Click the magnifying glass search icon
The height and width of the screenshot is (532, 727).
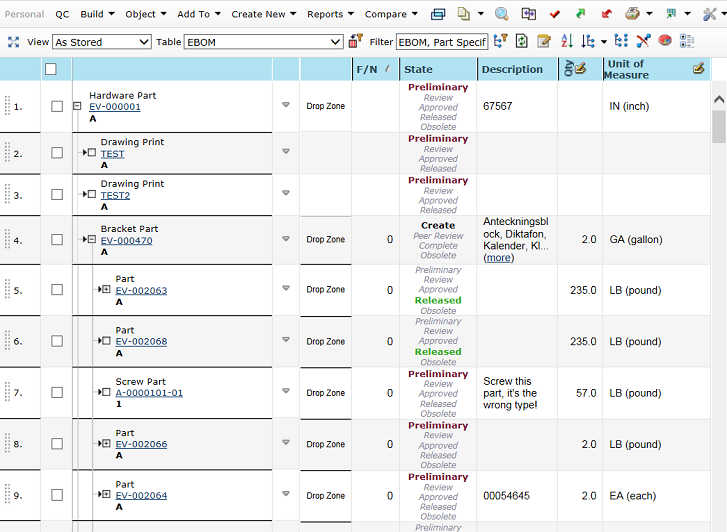[x=502, y=14]
